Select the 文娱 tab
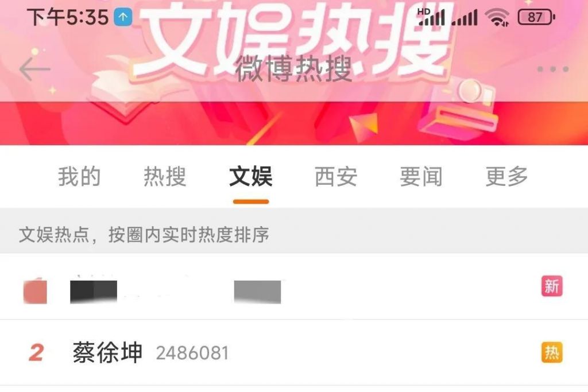This screenshot has width=588, height=392. [251, 177]
